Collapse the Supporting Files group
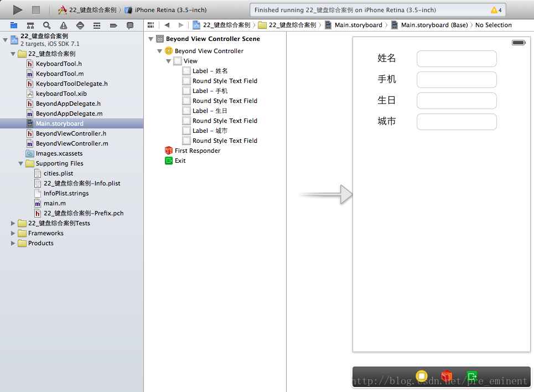Viewport: 534px width, 392px height. (x=21, y=164)
